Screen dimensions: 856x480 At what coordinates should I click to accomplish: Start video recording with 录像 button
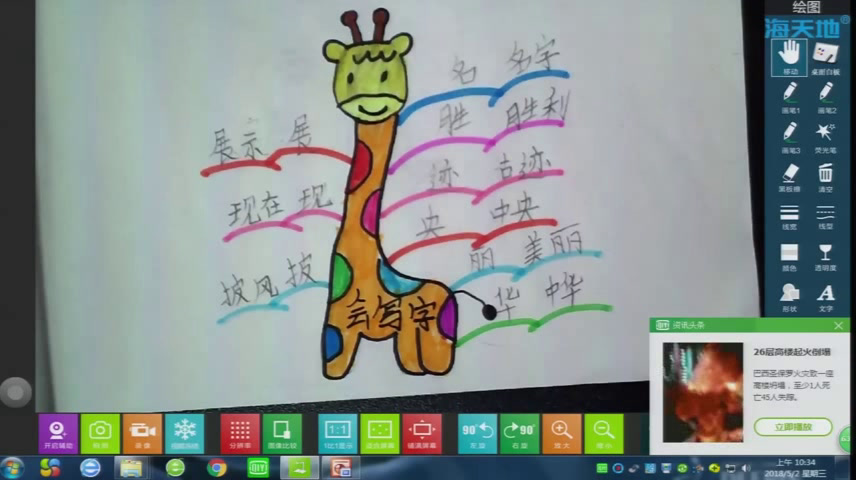(142, 432)
